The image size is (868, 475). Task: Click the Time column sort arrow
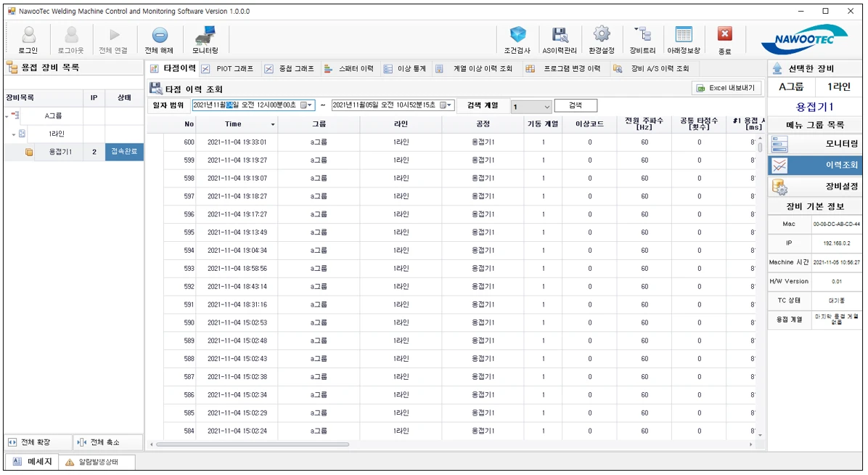tap(273, 125)
